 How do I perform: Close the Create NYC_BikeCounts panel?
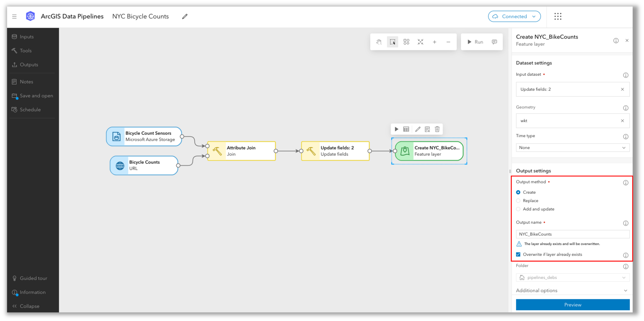pyautogui.click(x=627, y=41)
